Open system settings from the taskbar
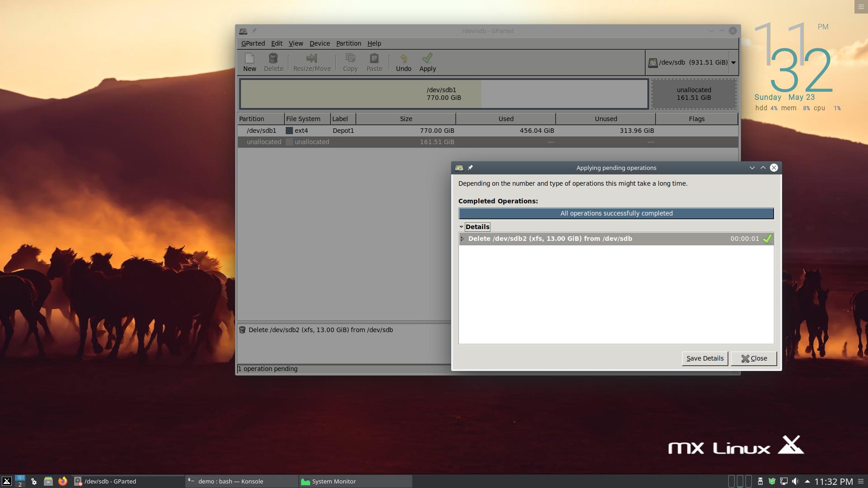The width and height of the screenshot is (868, 488). click(x=33, y=481)
